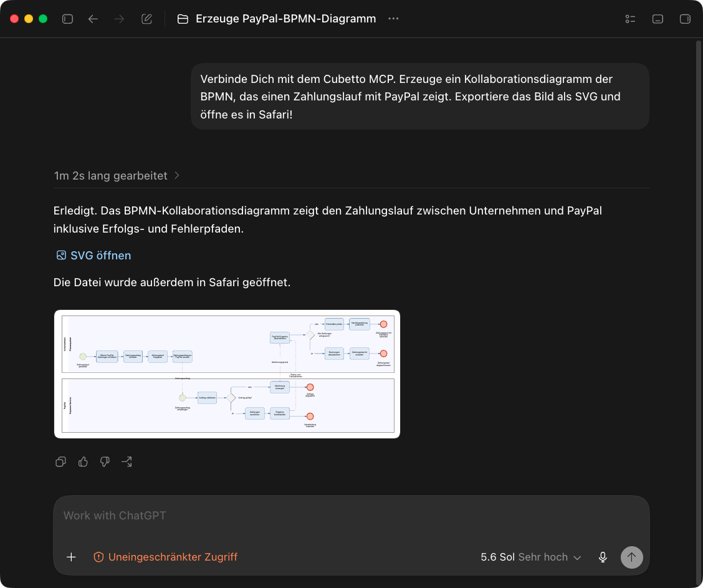Viewport: 703px width, 588px height.
Task: Toggle the sidebar panel icon
Action: (x=67, y=19)
